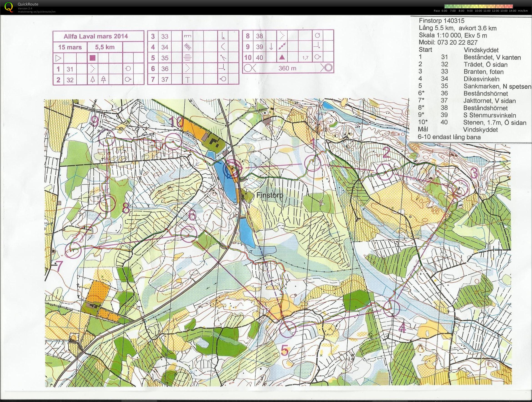Image resolution: width=532 pixels, height=402 pixels.
Task: Click the 15 mars cell
Action: click(x=70, y=47)
